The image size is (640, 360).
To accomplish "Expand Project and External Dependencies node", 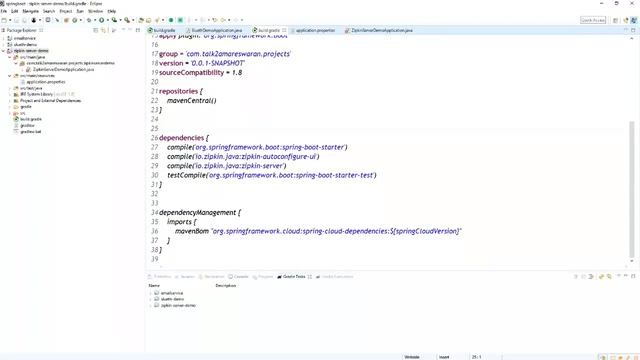I will [x=10, y=100].
